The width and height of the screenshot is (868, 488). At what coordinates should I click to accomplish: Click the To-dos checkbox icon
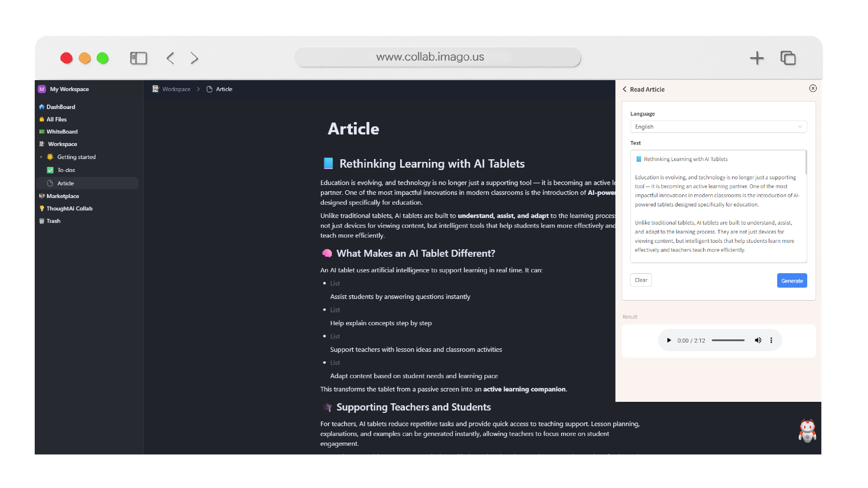[x=50, y=170]
